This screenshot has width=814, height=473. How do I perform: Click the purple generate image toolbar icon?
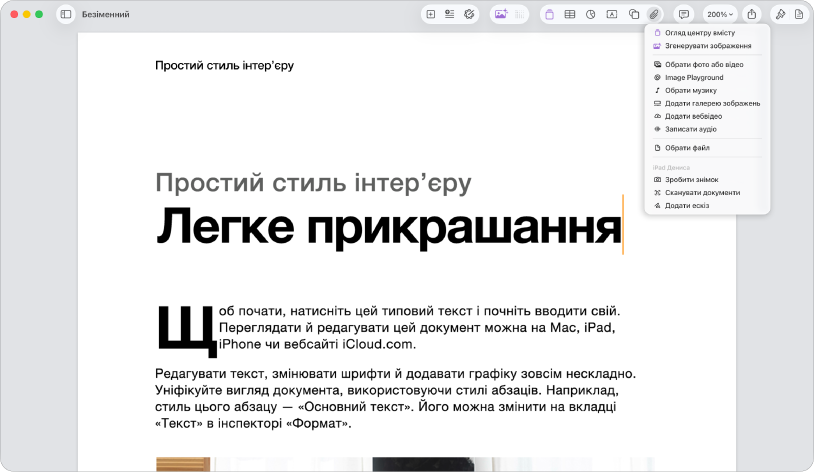click(501, 15)
